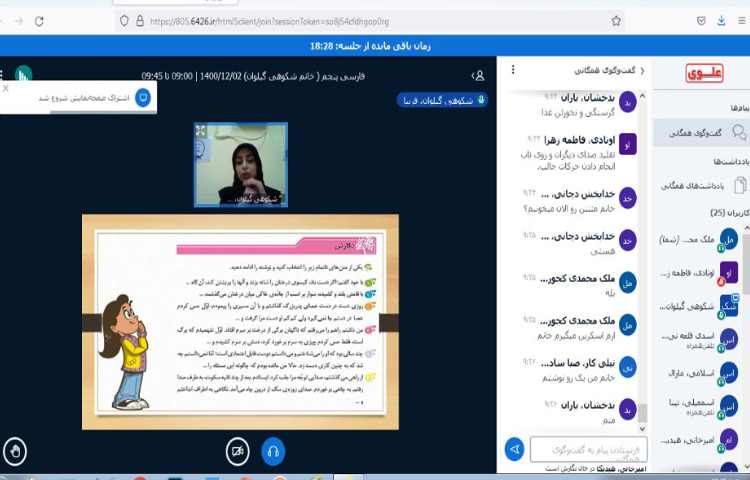Bookmark this page with the star icon
The width and height of the screenshot is (750, 480).
pyautogui.click(x=616, y=21)
